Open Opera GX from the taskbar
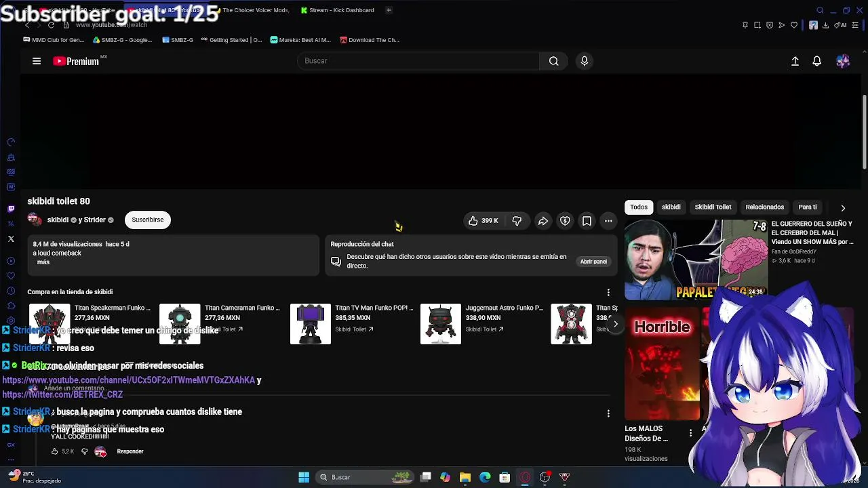Viewport: 868px width, 488px height. click(525, 477)
